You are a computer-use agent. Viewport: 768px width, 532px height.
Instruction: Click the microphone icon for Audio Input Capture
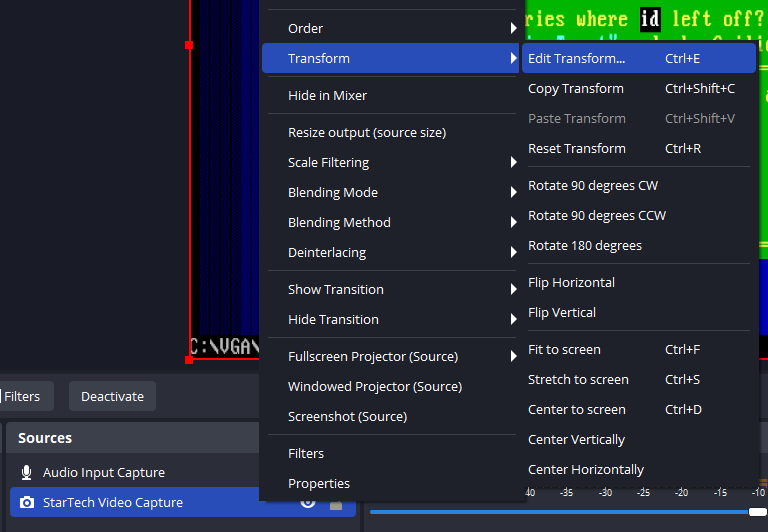tap(26, 472)
